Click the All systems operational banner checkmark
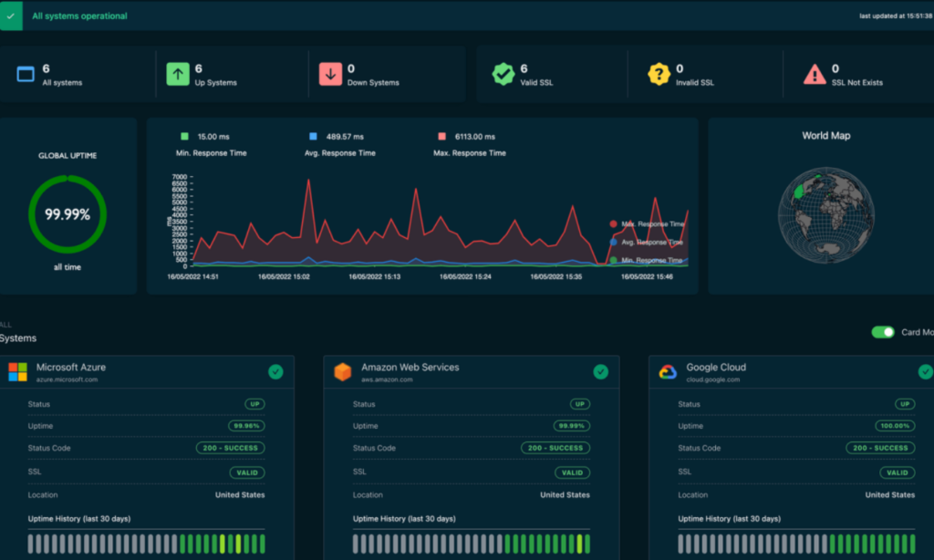934x560 pixels. (11, 16)
